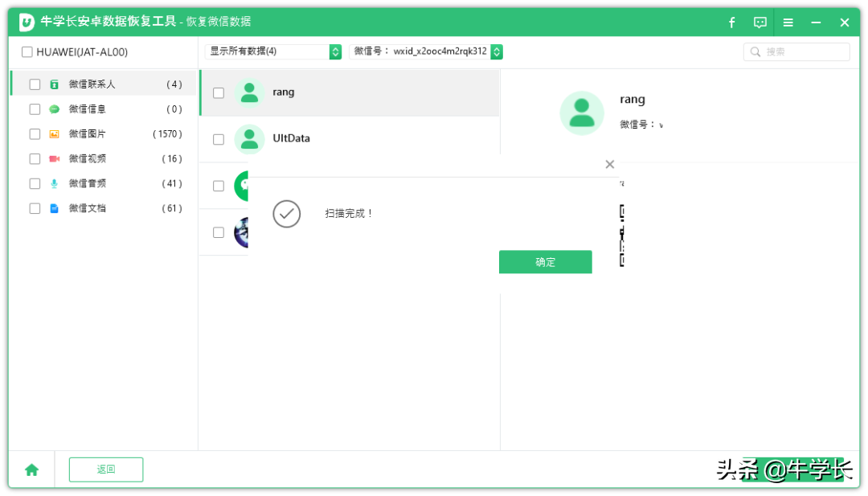Click the large rang avatar in details
Image resolution: width=868 pixels, height=496 pixels.
(582, 113)
